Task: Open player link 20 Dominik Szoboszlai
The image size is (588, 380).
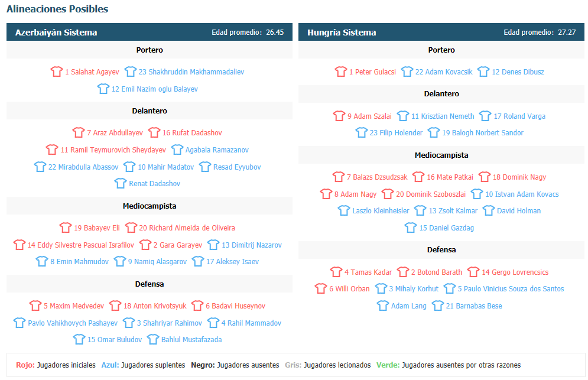Action: tap(431, 194)
